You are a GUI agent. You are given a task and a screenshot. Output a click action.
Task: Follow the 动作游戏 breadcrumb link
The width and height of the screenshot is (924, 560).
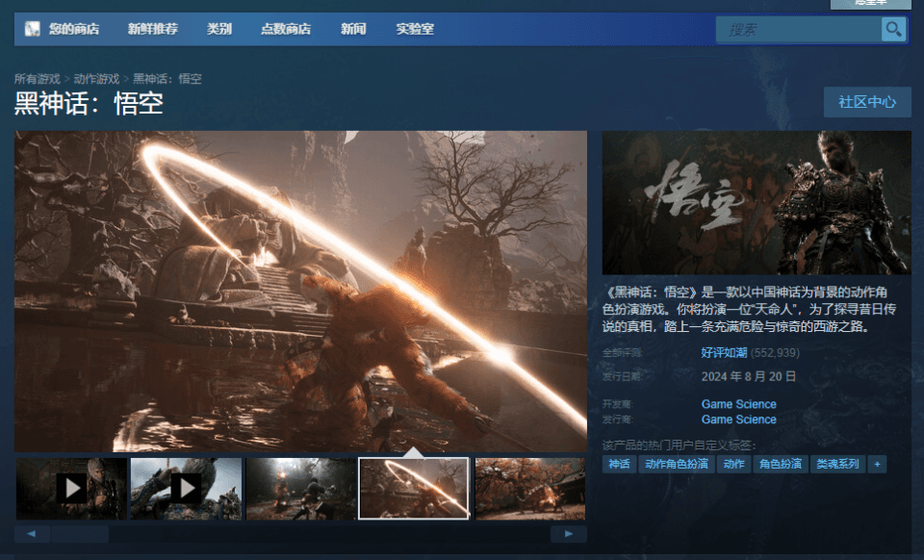click(x=96, y=79)
